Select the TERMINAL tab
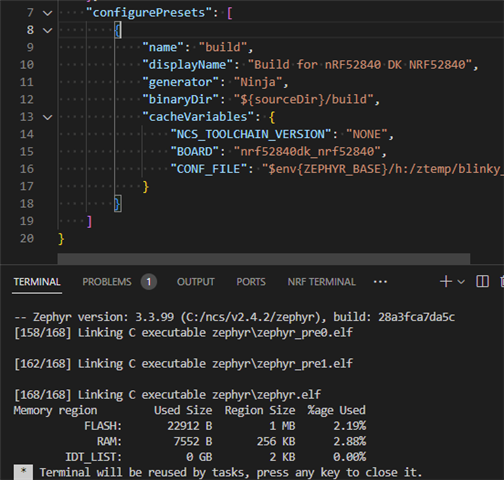 [x=37, y=282]
